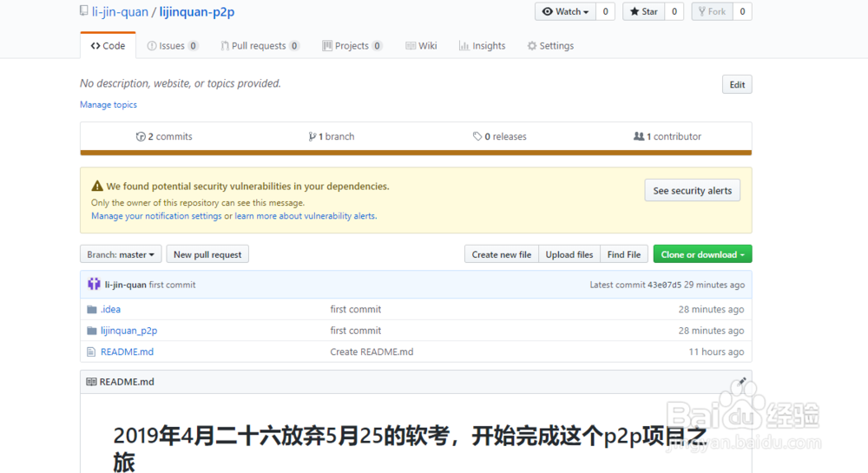This screenshot has width=868, height=473.
Task: Open the repository Settings tab
Action: (550, 46)
